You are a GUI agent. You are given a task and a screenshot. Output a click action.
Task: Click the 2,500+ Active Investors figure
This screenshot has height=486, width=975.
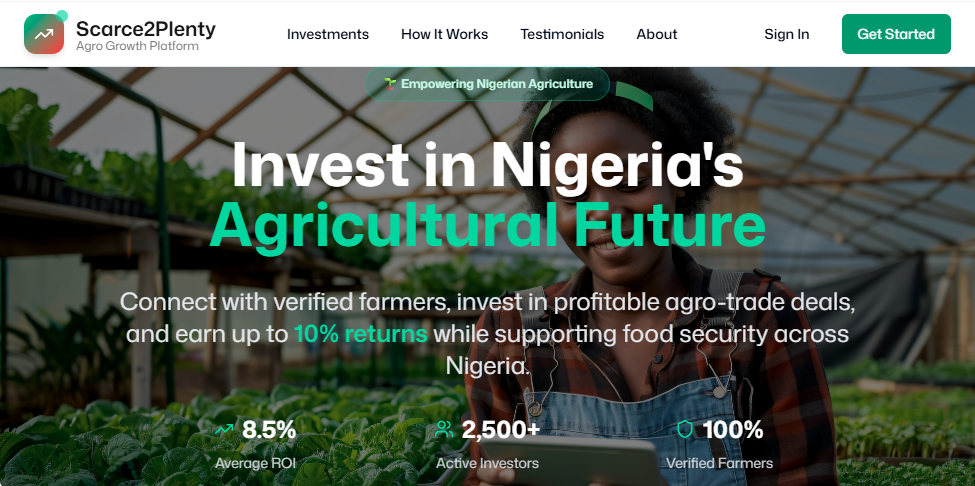click(501, 430)
